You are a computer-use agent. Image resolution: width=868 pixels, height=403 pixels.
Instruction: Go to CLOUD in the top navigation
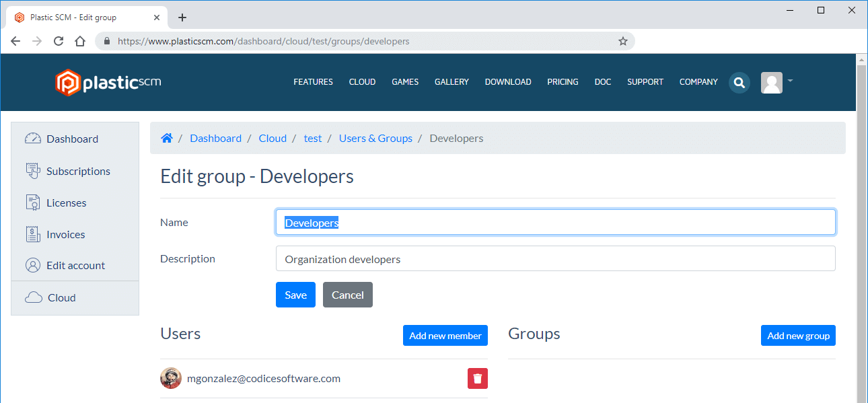coord(362,82)
